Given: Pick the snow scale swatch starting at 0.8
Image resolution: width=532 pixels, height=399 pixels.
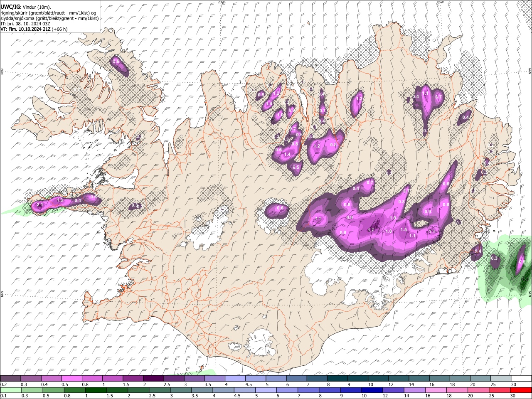Looking at the screenshot, I should pyautogui.click(x=92, y=378).
